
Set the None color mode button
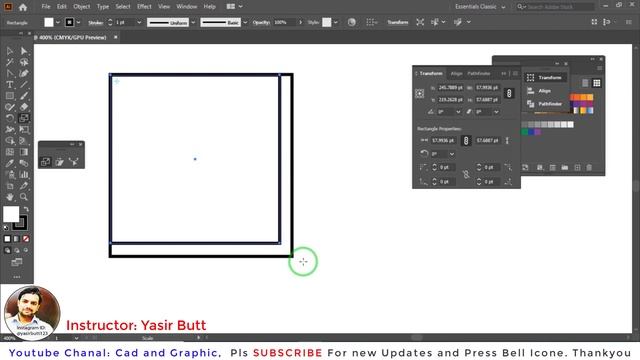(x=26, y=239)
